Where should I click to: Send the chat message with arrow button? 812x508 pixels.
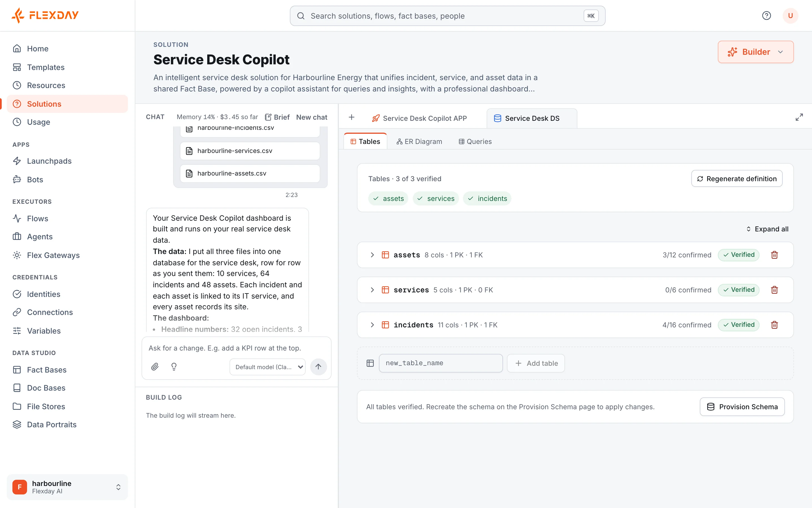click(318, 367)
